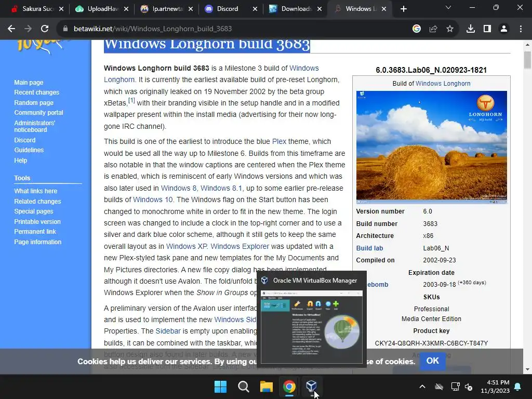Open File Explorer from taskbar
The height and width of the screenshot is (399, 532).
[x=267, y=387]
